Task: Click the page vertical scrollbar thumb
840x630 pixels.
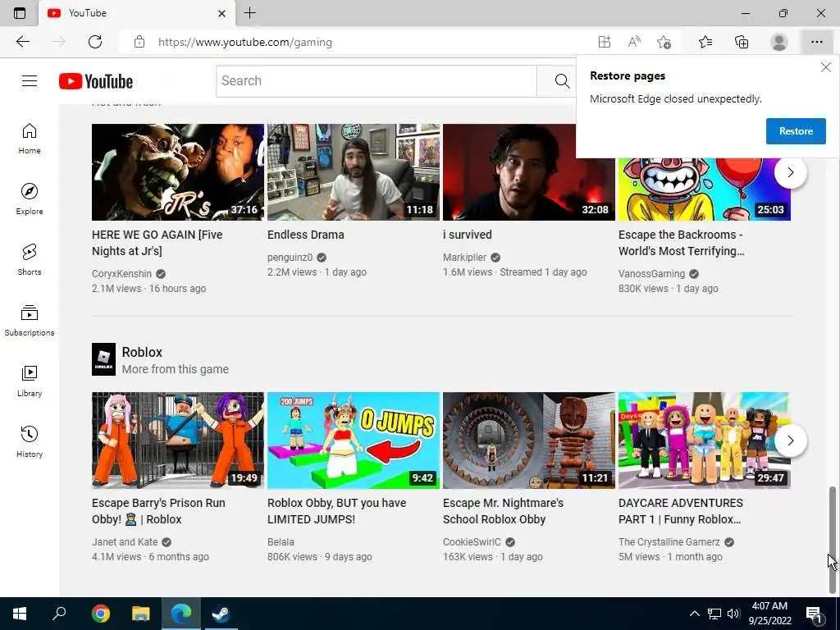Action: click(x=833, y=540)
